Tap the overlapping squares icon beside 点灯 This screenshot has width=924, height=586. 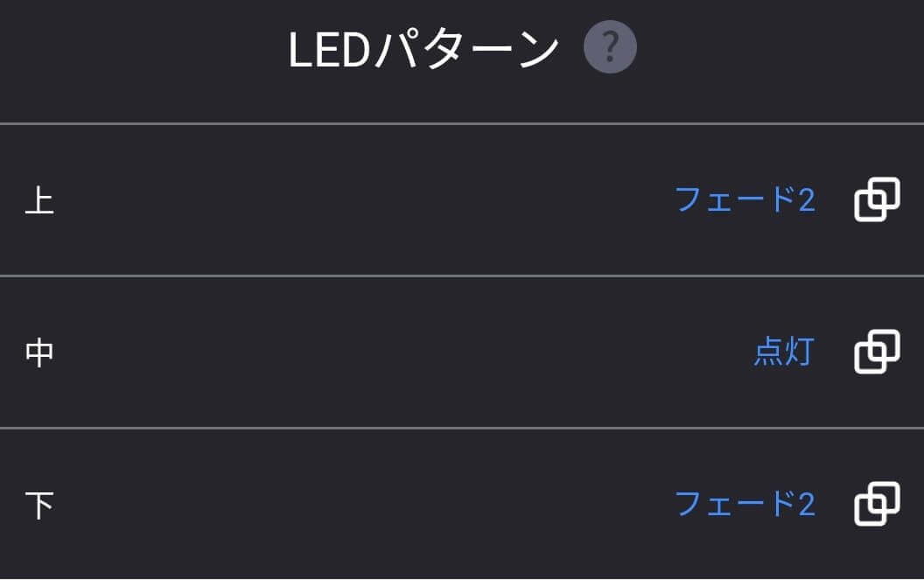click(x=877, y=352)
